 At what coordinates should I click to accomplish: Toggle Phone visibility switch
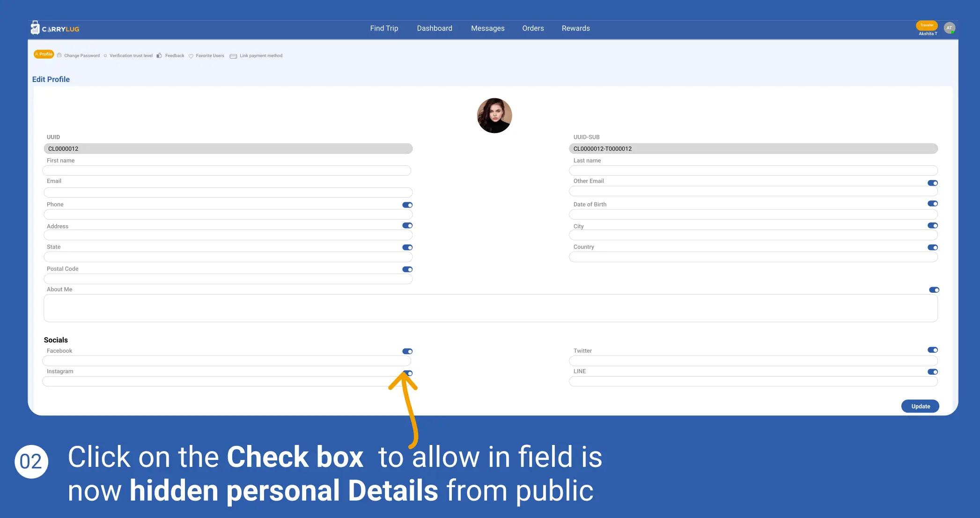pyautogui.click(x=407, y=205)
